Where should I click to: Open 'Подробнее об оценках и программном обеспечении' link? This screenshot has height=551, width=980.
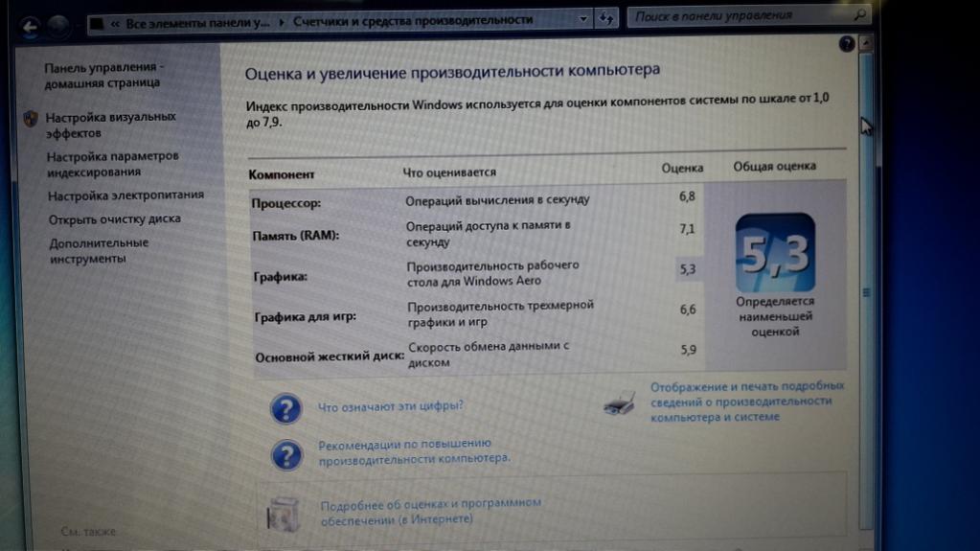pyautogui.click(x=430, y=511)
